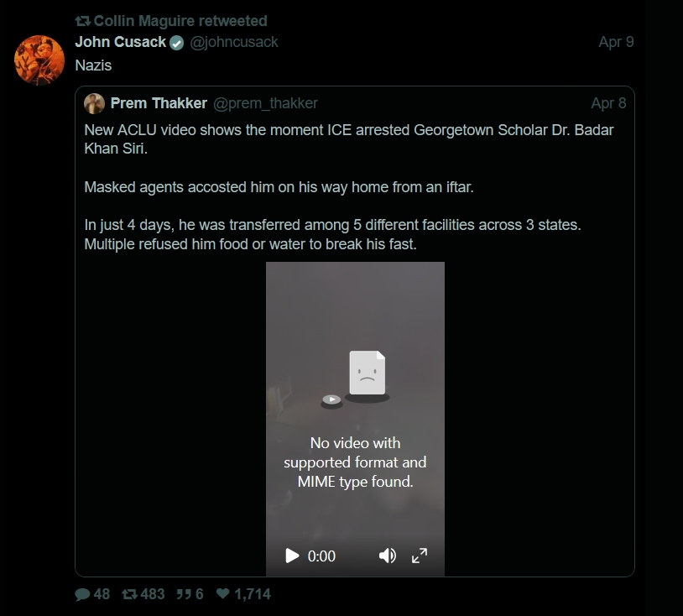Open John Cusack's profile avatar
683x616 pixels.
click(x=40, y=60)
